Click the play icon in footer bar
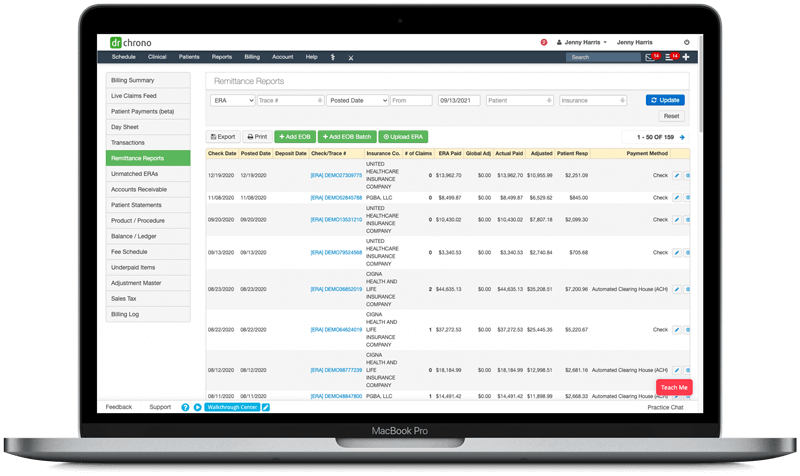 [x=197, y=407]
